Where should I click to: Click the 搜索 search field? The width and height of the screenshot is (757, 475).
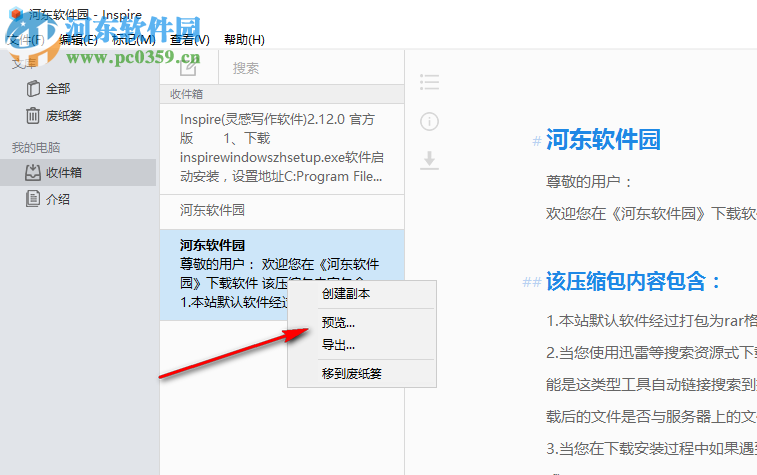click(311, 68)
